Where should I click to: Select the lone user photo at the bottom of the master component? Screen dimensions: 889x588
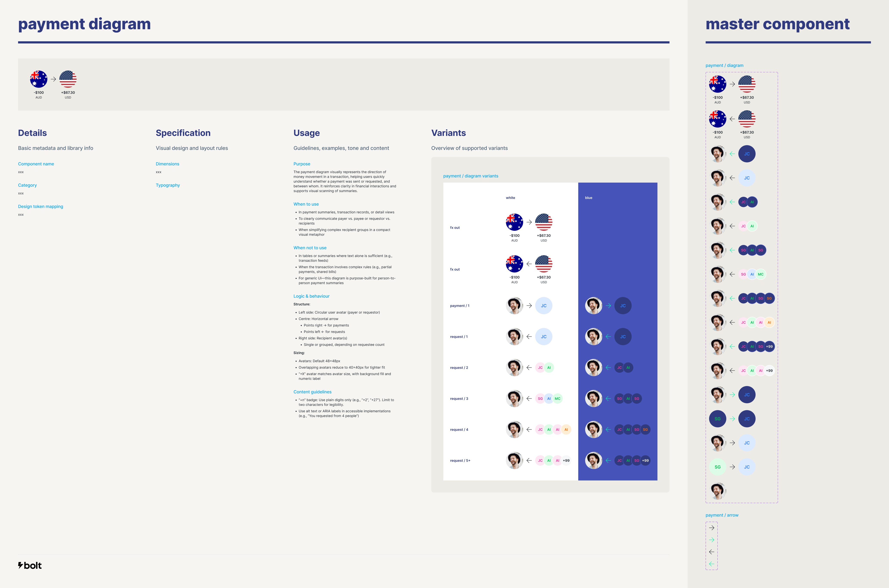point(718,491)
